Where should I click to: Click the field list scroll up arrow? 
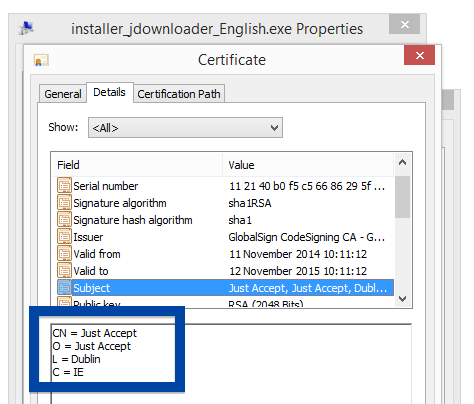coord(403,162)
